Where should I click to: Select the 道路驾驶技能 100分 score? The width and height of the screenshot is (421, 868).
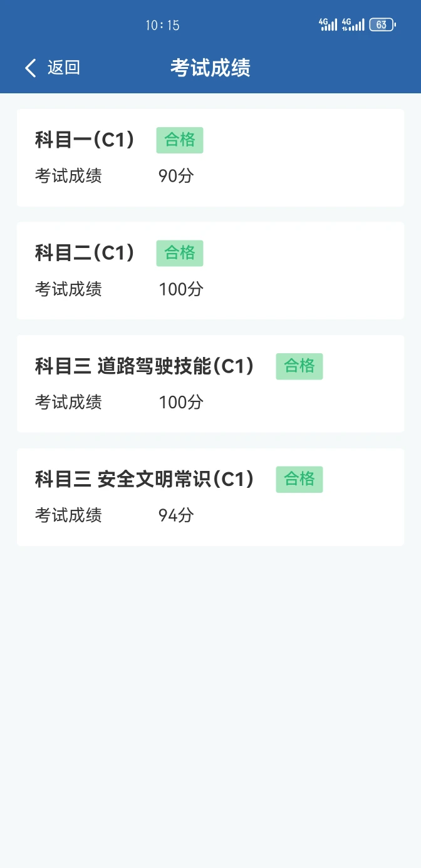181,402
